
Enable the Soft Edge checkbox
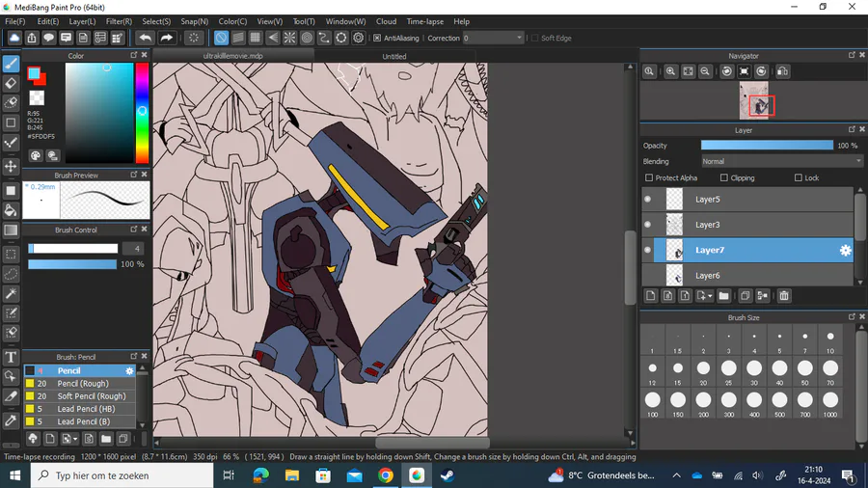(x=534, y=39)
